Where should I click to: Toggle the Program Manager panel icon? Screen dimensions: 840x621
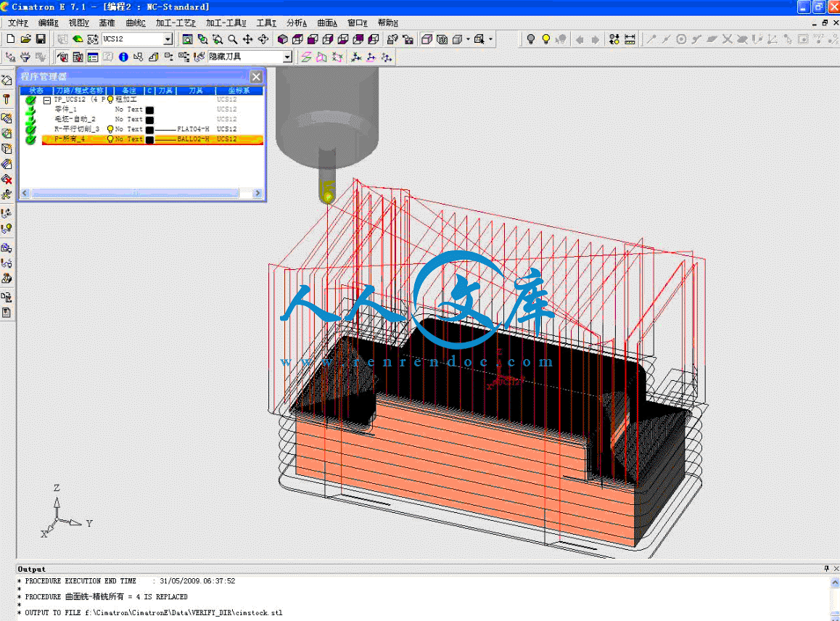pos(93,57)
